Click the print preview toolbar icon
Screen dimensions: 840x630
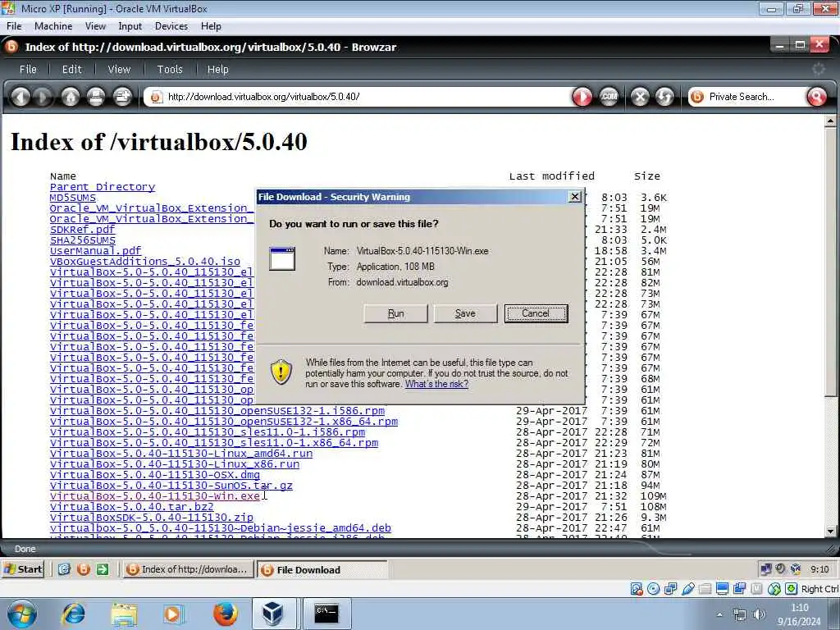(122, 97)
